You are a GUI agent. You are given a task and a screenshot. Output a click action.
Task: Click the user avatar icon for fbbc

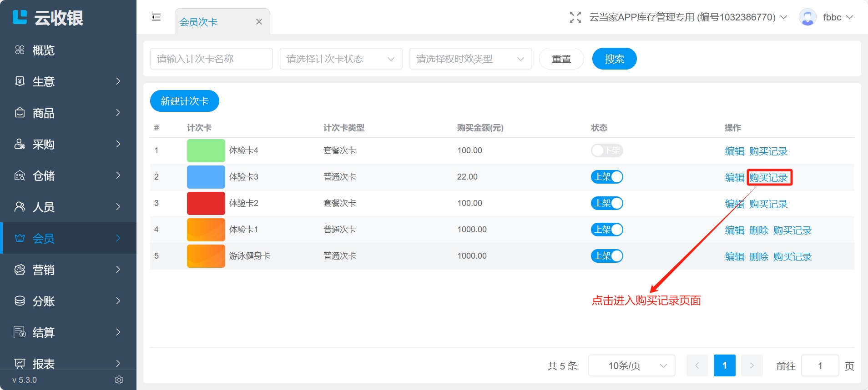807,17
